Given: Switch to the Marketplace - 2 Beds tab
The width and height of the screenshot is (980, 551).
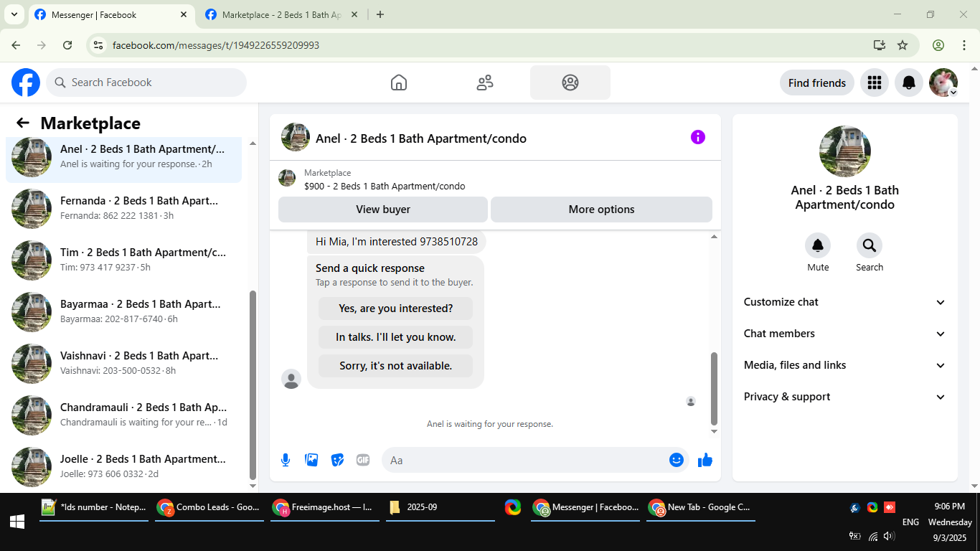Looking at the screenshot, I should pyautogui.click(x=282, y=14).
